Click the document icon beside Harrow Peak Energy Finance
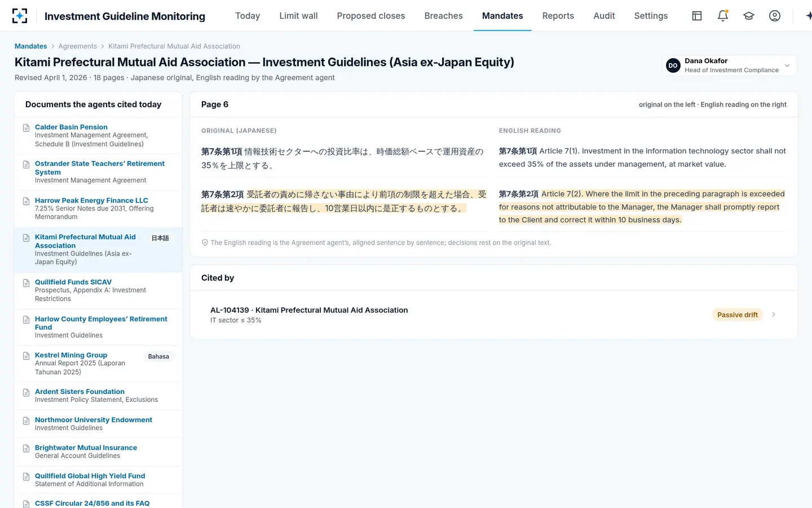 [x=26, y=201]
